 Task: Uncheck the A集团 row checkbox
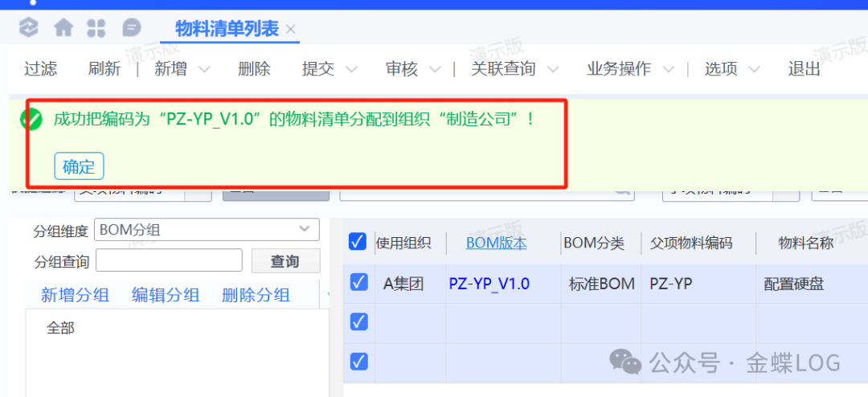click(x=358, y=282)
